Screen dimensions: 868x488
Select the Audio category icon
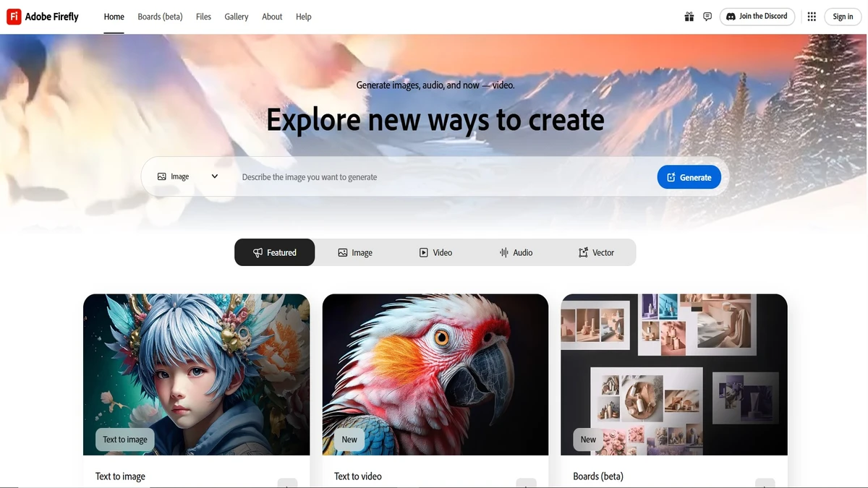[504, 252]
